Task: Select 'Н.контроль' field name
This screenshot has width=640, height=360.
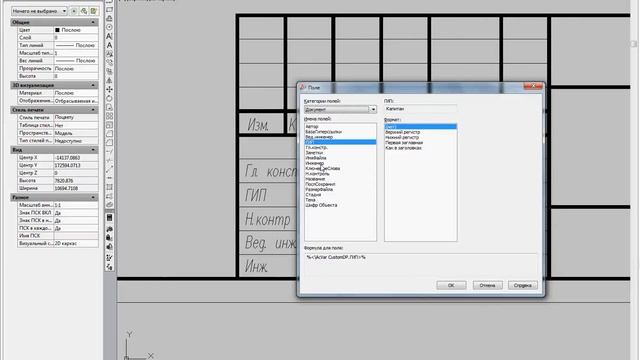Action: tap(318, 174)
